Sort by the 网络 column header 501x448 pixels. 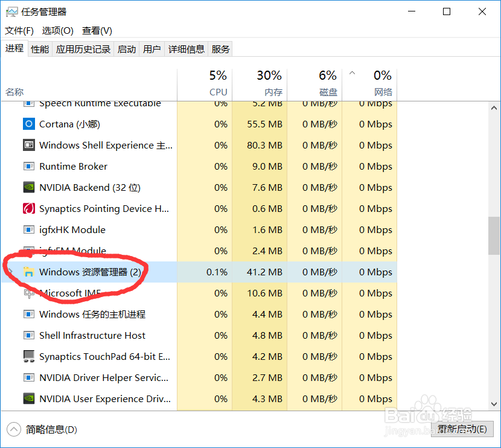pyautogui.click(x=369, y=85)
